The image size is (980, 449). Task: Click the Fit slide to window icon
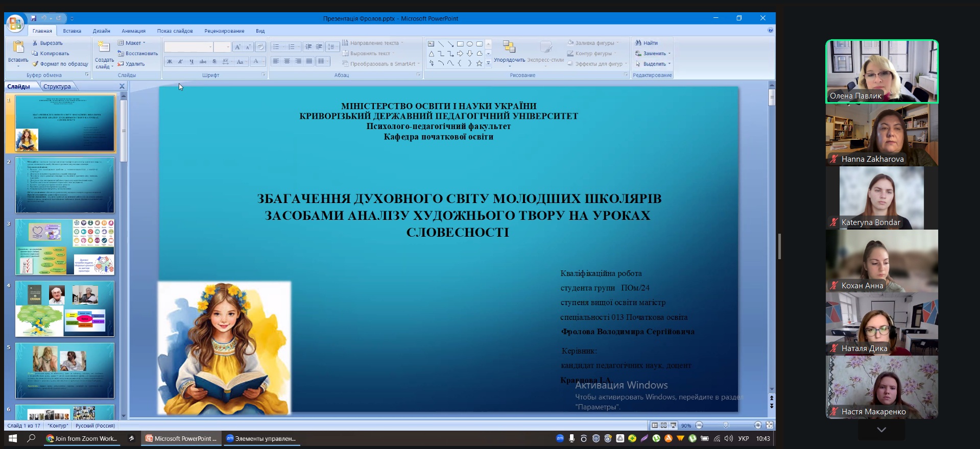click(770, 425)
